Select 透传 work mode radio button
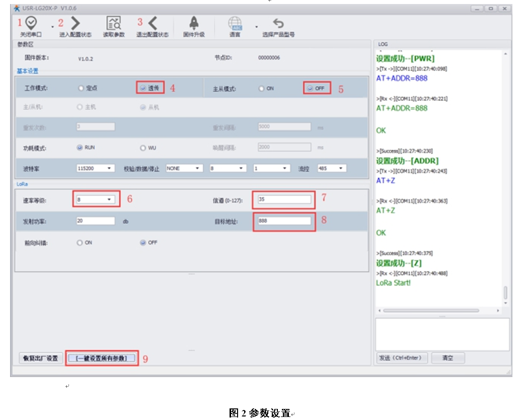 142,88
